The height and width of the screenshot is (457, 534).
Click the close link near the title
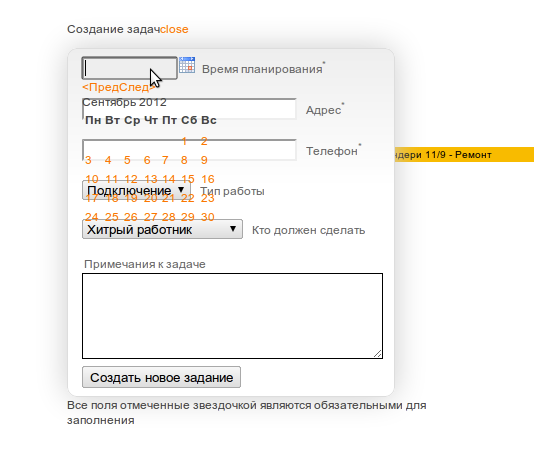coord(174,29)
